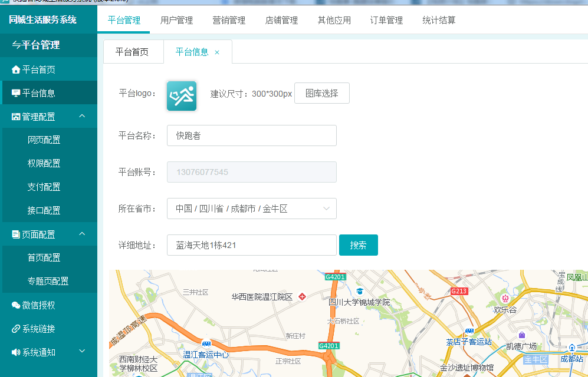This screenshot has width=588, height=377.
Task: Select 支付配置 in the sidebar
Action: coord(44,187)
